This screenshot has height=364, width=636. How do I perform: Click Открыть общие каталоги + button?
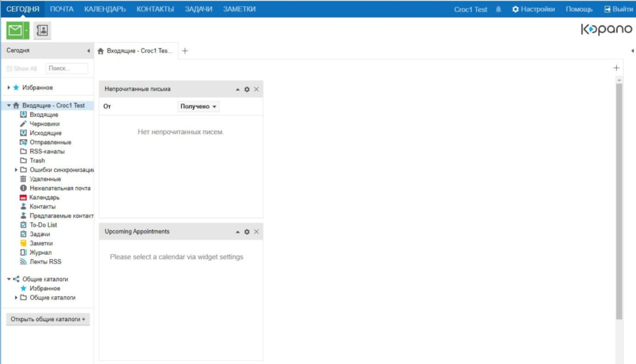(48, 319)
